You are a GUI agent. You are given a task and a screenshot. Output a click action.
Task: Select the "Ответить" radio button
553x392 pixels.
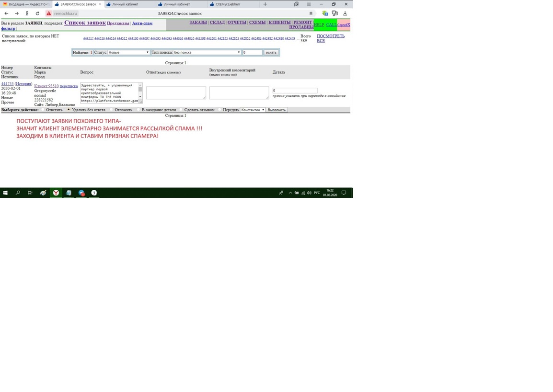[43, 110]
